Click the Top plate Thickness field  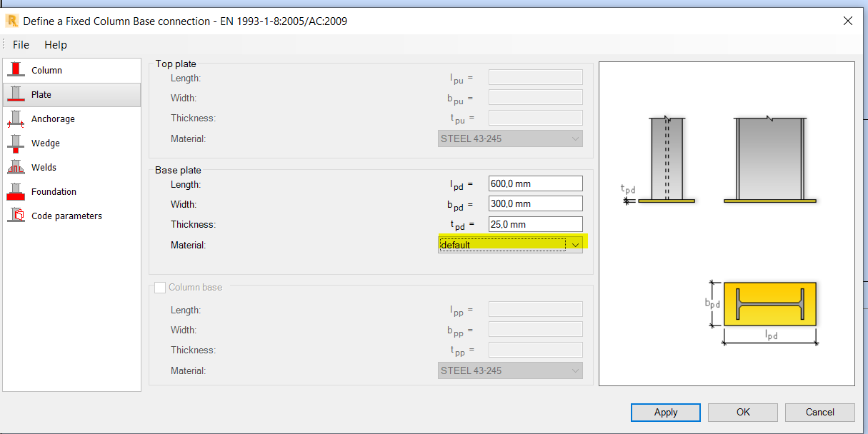point(536,118)
